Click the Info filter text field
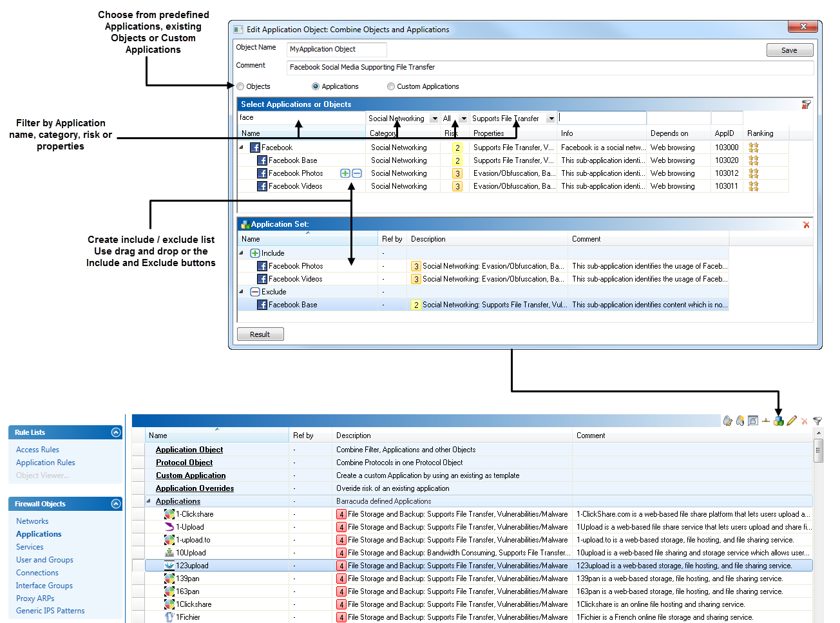Image resolution: width=840 pixels, height=623 pixels. pos(602,118)
